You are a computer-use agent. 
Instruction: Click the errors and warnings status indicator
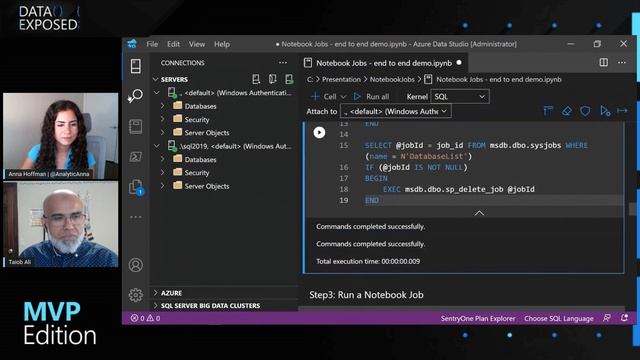coord(145,318)
